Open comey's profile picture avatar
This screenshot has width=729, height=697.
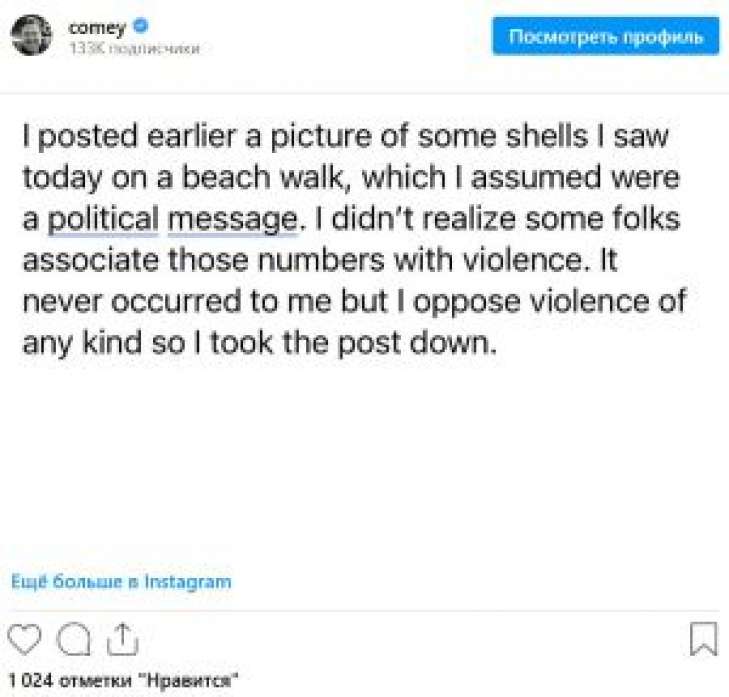click(31, 36)
